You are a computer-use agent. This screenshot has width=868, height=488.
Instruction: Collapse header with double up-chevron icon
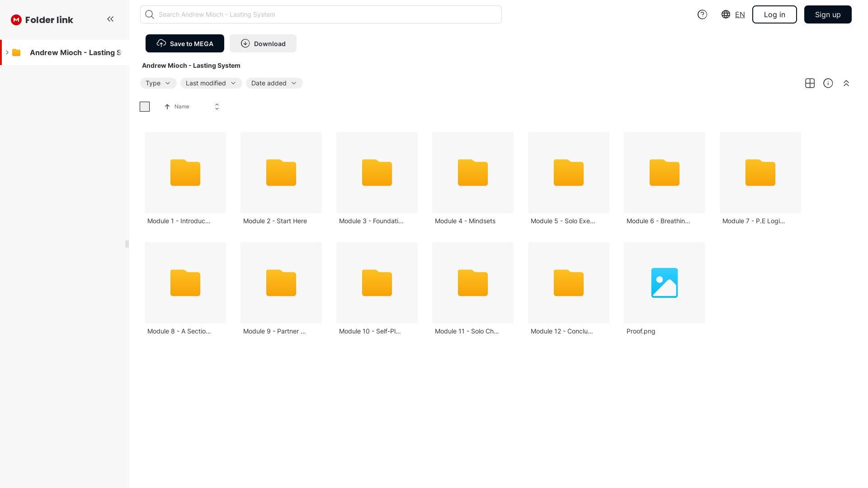(x=846, y=83)
